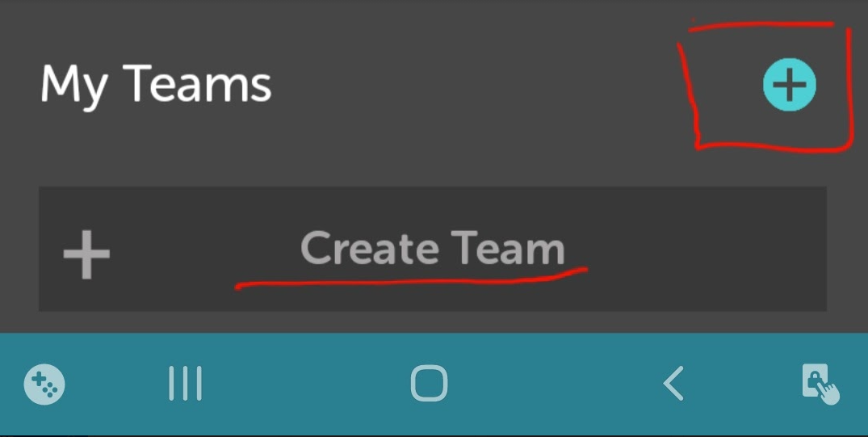Click the gray plus icon beside Create Team
Screen dimensions: 868x437
86,254
